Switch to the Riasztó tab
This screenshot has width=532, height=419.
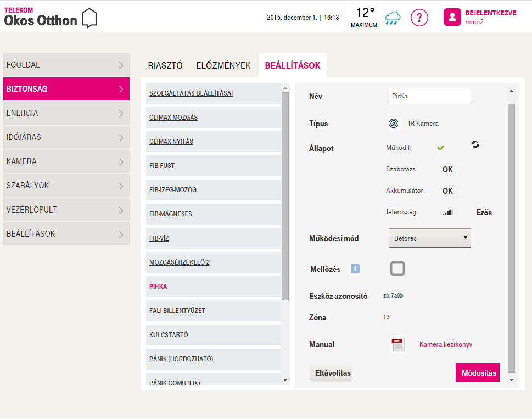click(165, 65)
